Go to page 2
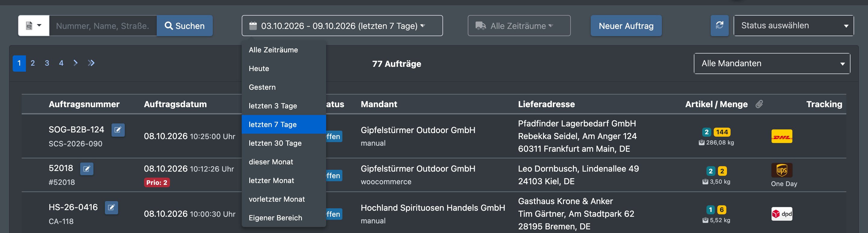 [x=33, y=63]
